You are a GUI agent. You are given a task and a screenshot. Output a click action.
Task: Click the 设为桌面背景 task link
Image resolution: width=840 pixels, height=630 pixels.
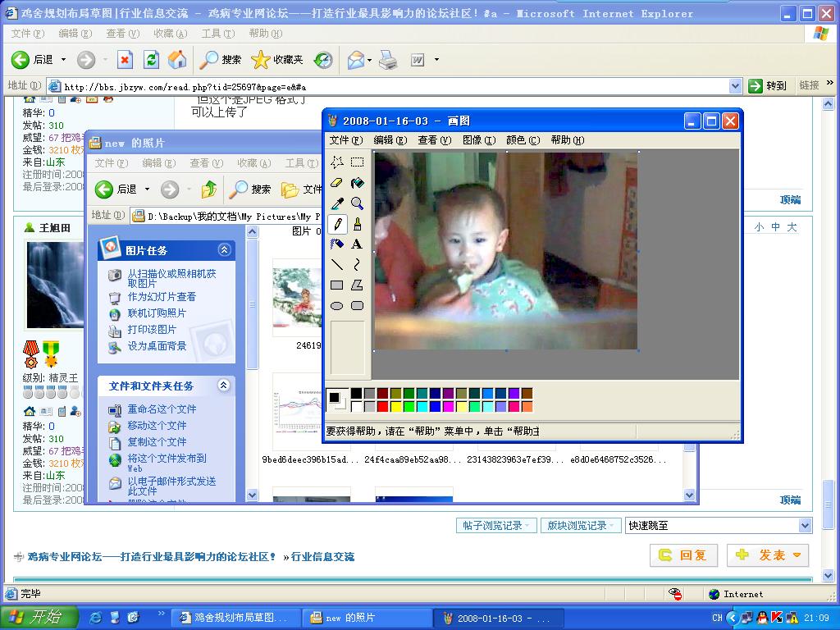[x=157, y=346]
